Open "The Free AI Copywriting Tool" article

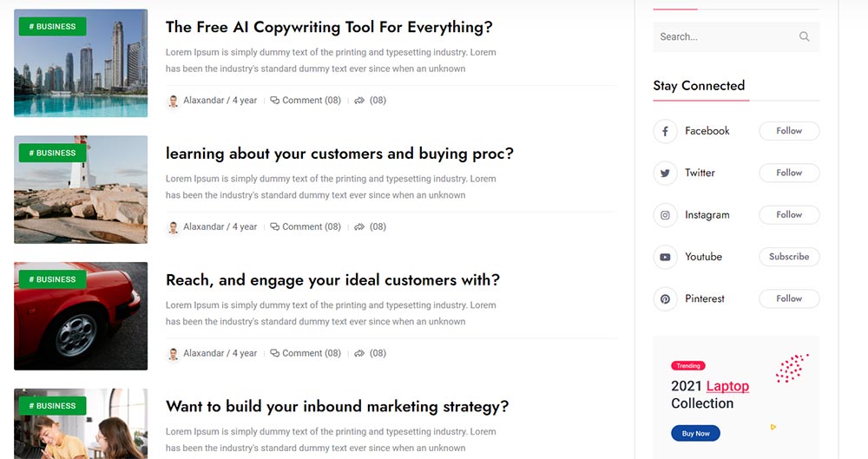329,27
